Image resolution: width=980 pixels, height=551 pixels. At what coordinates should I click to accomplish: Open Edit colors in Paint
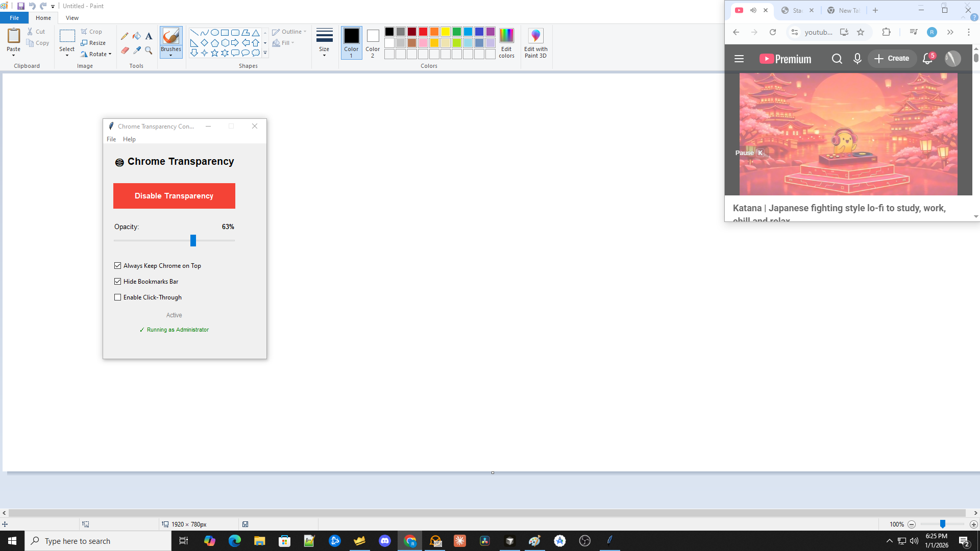[x=506, y=43]
